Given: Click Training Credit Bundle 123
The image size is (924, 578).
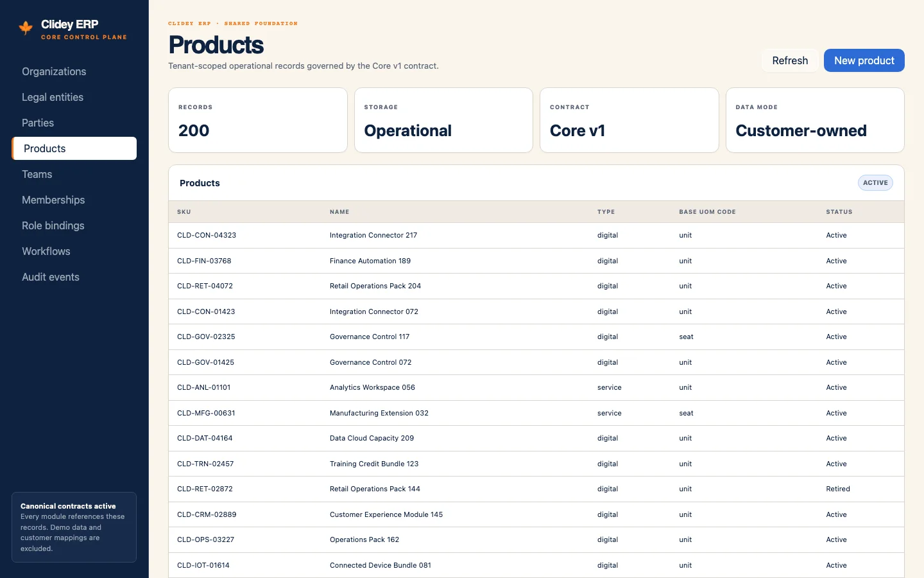Looking at the screenshot, I should click(x=374, y=464).
